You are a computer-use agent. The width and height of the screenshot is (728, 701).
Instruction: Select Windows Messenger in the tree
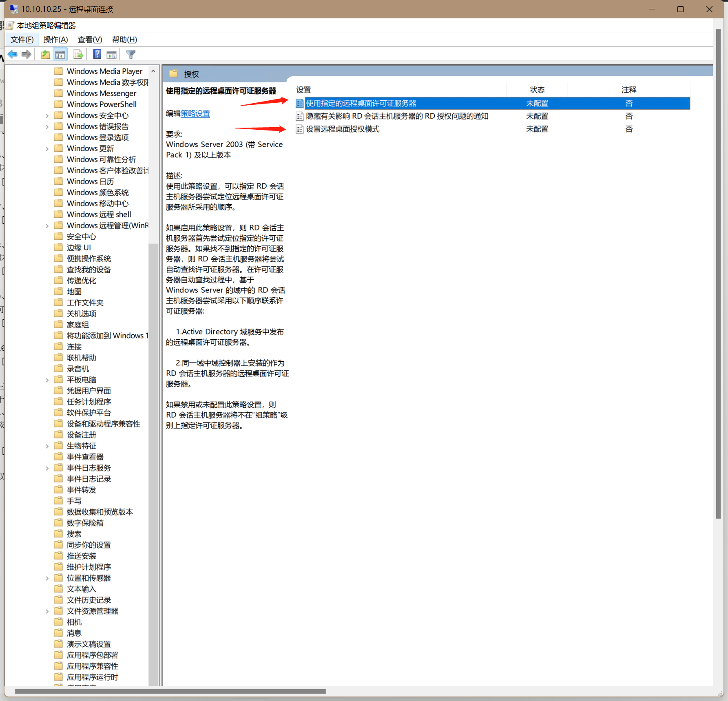102,93
